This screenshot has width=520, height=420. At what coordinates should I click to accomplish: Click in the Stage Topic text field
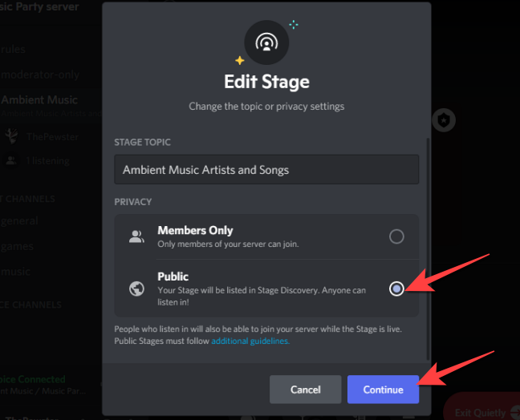pos(266,170)
